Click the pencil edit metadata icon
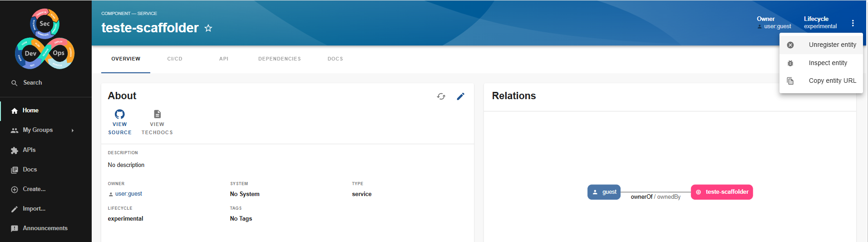This screenshot has height=242, width=868. tap(460, 96)
